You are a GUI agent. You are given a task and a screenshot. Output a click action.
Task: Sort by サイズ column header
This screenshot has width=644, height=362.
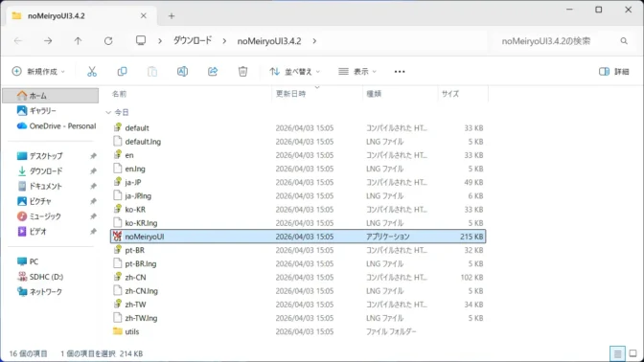click(x=450, y=94)
